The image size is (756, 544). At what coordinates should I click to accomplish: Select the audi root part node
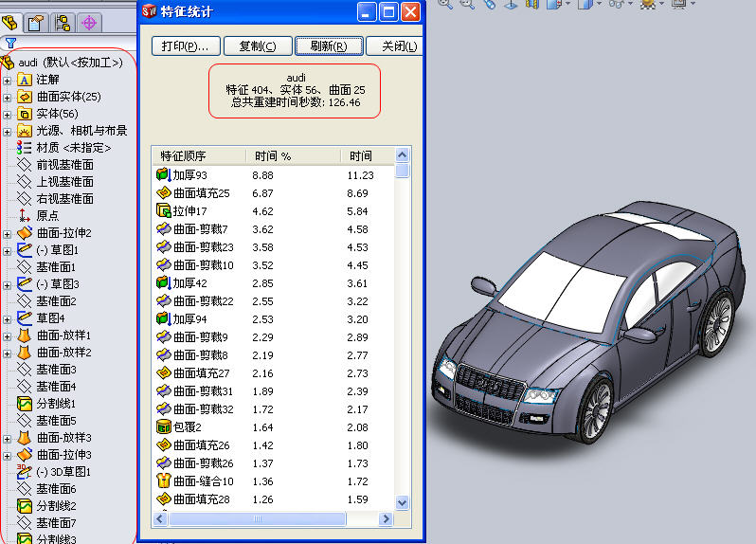(x=70, y=63)
